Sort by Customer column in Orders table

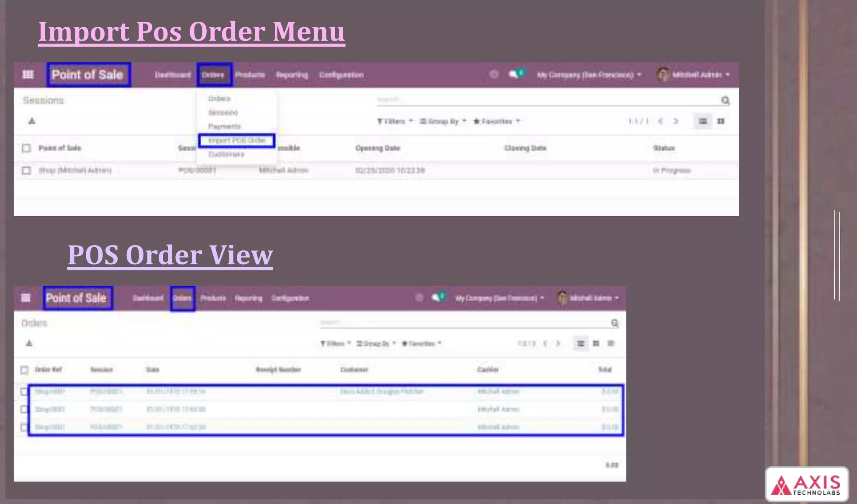[354, 370]
